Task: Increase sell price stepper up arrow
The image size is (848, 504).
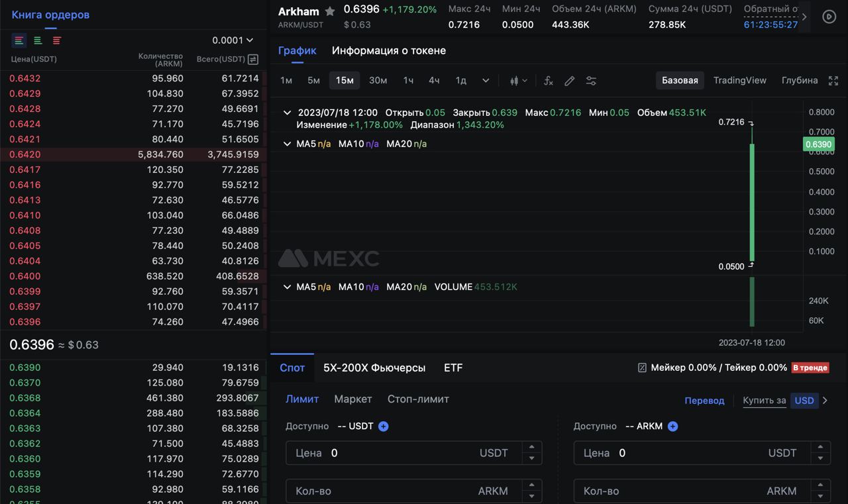Action: tap(820, 448)
